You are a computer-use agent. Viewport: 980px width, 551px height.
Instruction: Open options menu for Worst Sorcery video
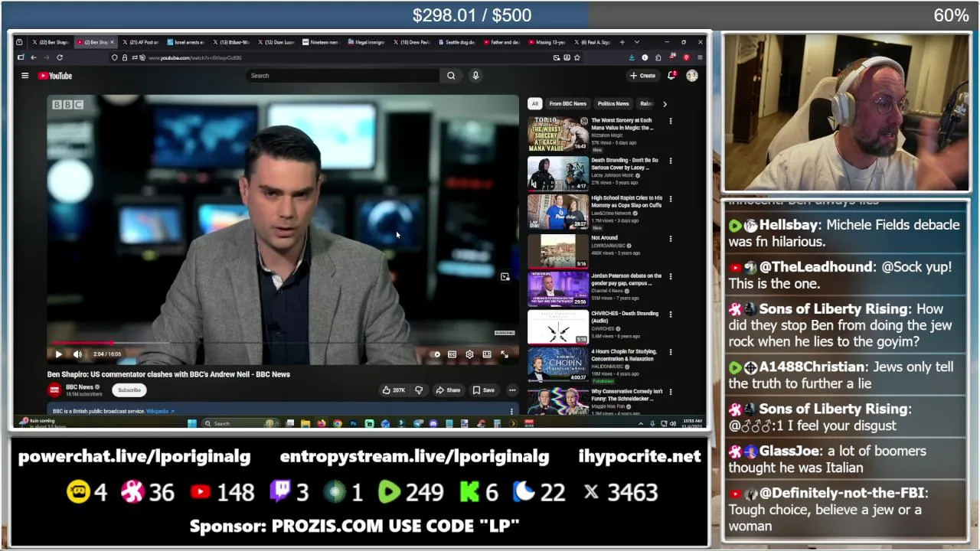click(x=671, y=121)
